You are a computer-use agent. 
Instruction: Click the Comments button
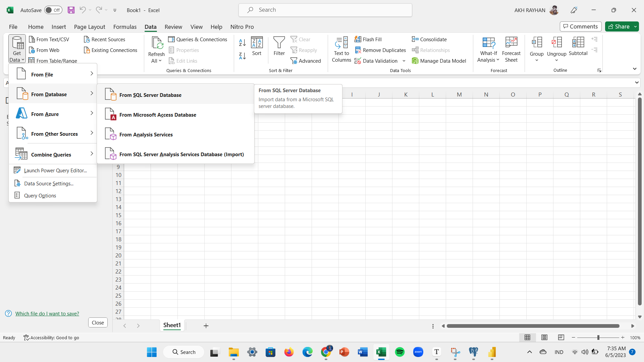coord(580,26)
